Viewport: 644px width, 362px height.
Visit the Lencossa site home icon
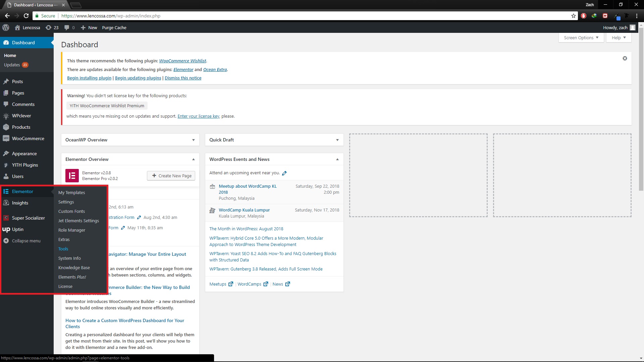click(17, 27)
